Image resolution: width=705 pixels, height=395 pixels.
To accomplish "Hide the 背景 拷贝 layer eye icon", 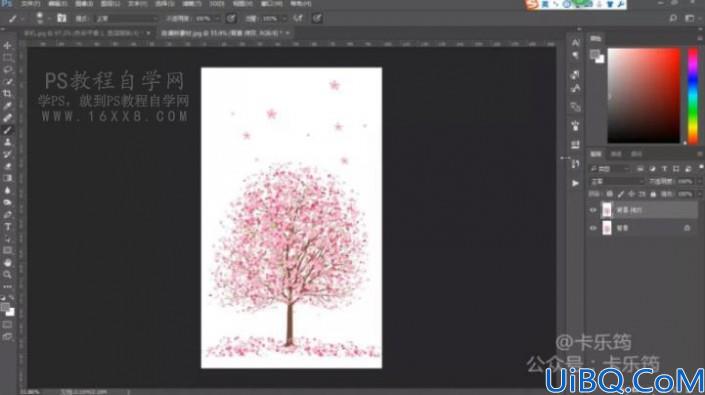I will pyautogui.click(x=593, y=210).
